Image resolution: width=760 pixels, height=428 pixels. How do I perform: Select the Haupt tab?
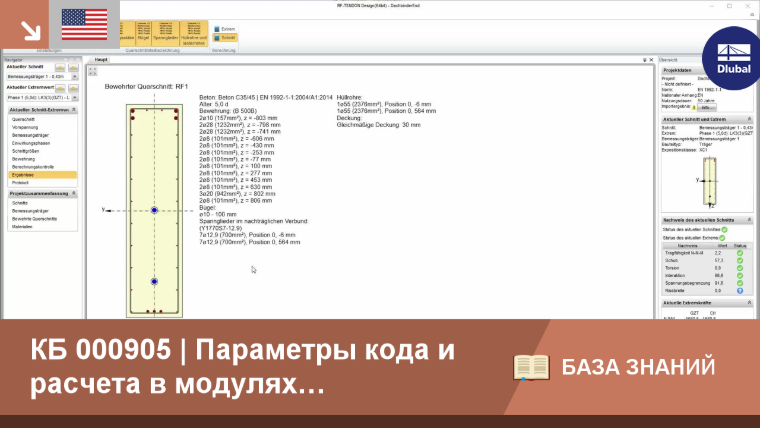tap(101, 60)
